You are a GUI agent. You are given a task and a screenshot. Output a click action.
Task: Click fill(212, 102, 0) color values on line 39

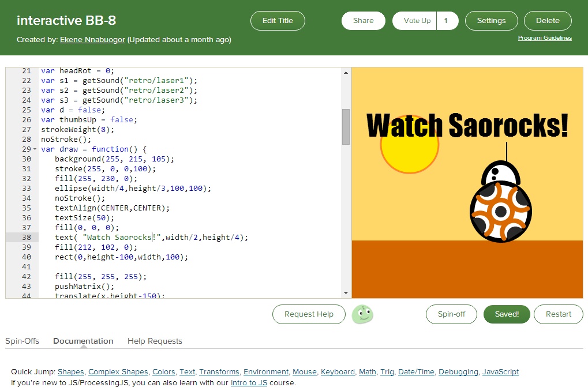click(103, 247)
